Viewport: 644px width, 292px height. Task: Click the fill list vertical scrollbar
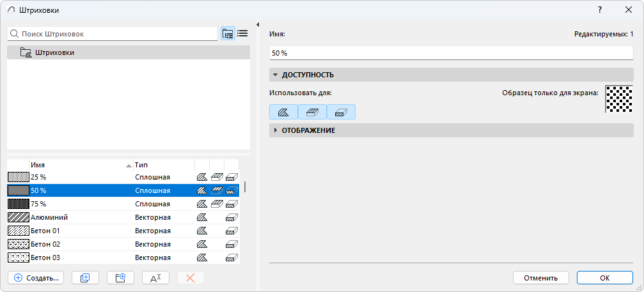pyautogui.click(x=245, y=187)
